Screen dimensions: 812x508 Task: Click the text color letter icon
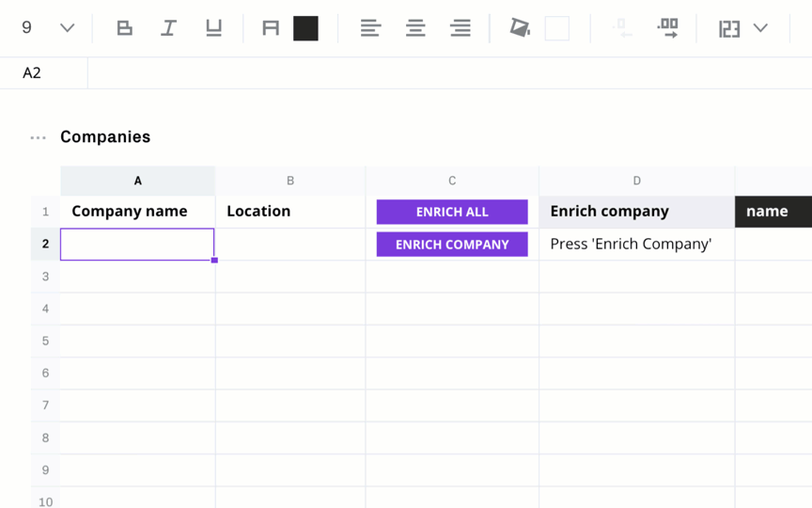pyautogui.click(x=271, y=28)
